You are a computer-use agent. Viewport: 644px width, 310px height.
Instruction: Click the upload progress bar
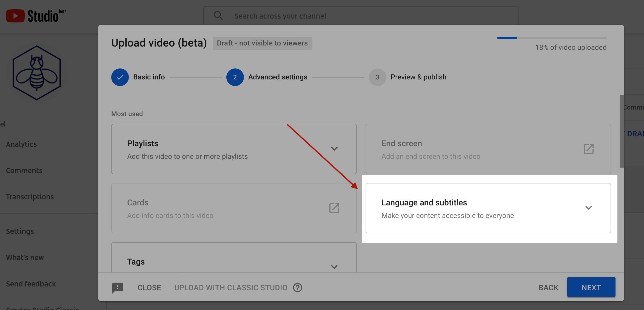551,38
